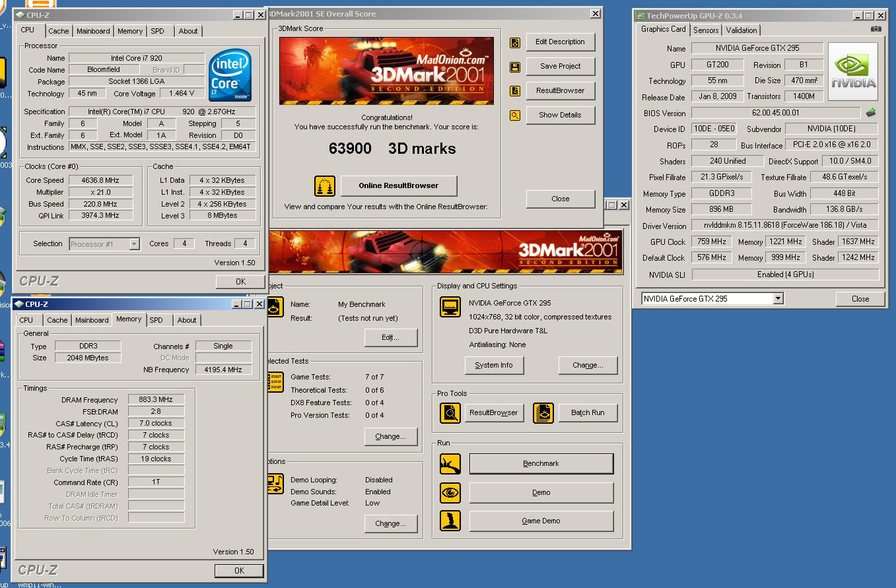
Task: Click the GPU Clock value 759 MHz
Action: tap(712, 242)
